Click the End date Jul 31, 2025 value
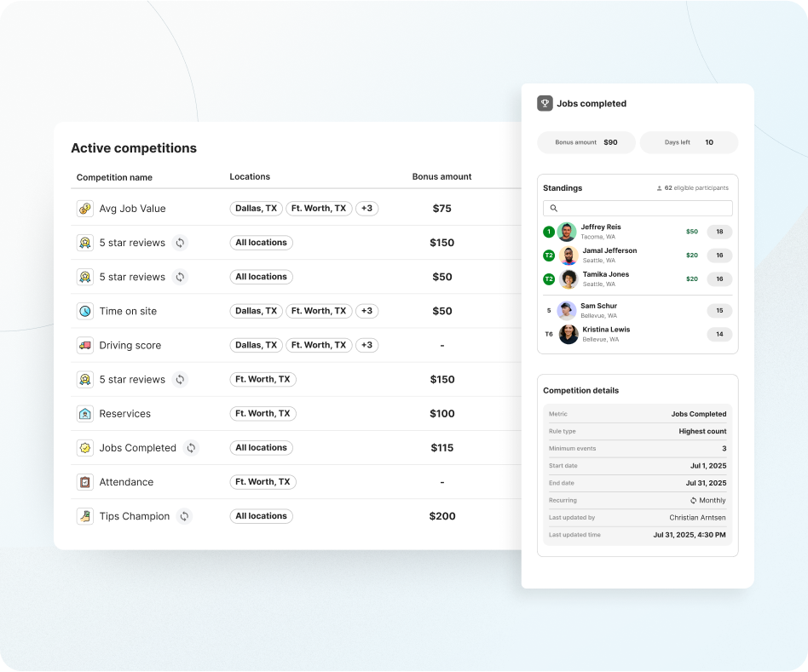Screen dimensions: 808x672 706,483
